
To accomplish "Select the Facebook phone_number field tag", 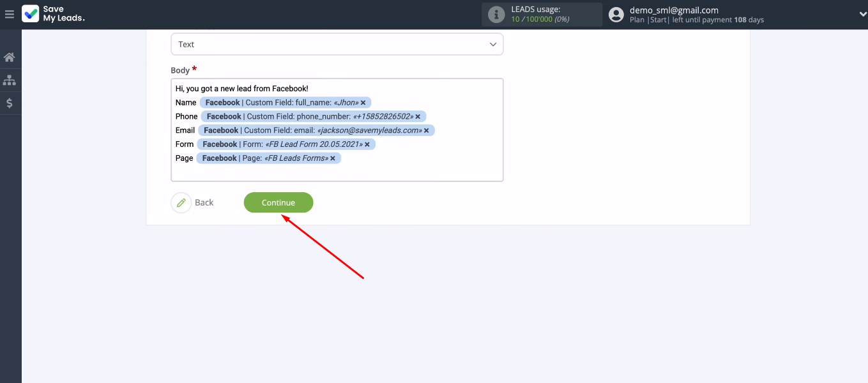I will pos(314,117).
